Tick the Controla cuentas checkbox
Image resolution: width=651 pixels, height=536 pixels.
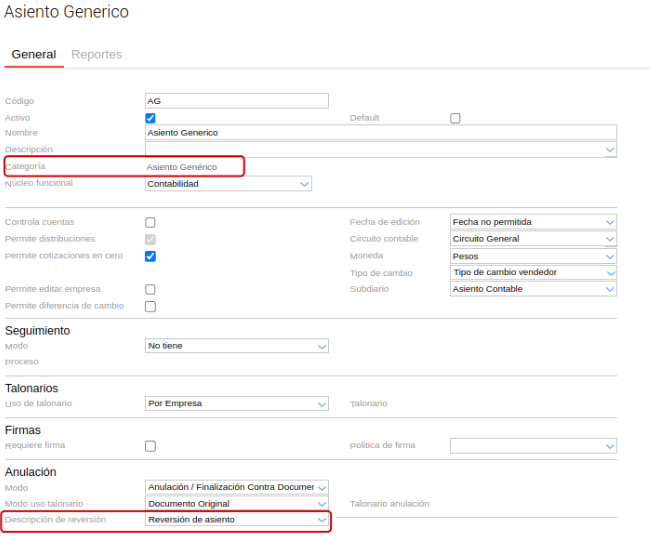151,222
